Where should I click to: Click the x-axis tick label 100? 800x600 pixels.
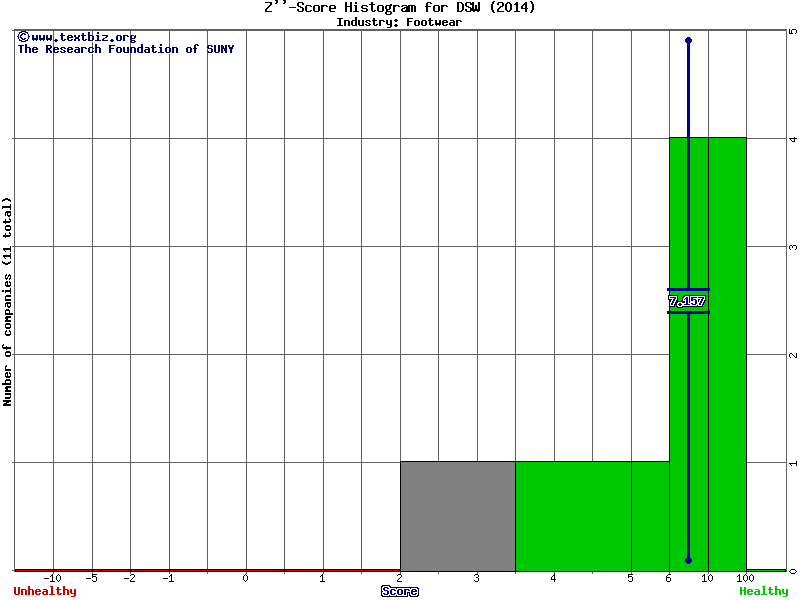[x=745, y=578]
